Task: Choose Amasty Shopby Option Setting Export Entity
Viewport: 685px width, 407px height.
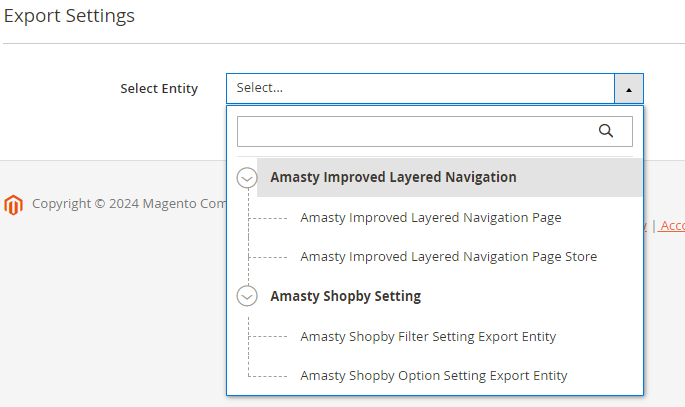Action: click(434, 376)
